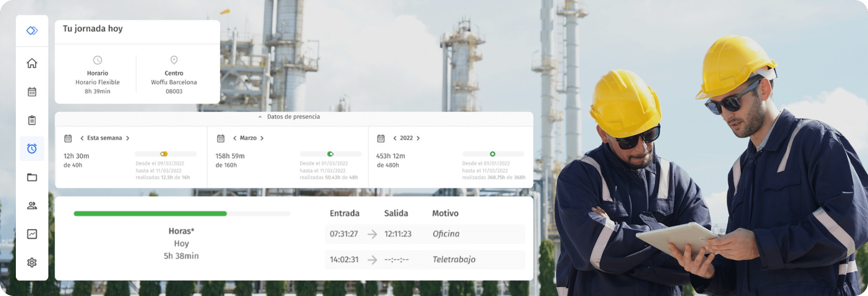Open the reports chart icon
868x296 pixels.
(x=32, y=234)
